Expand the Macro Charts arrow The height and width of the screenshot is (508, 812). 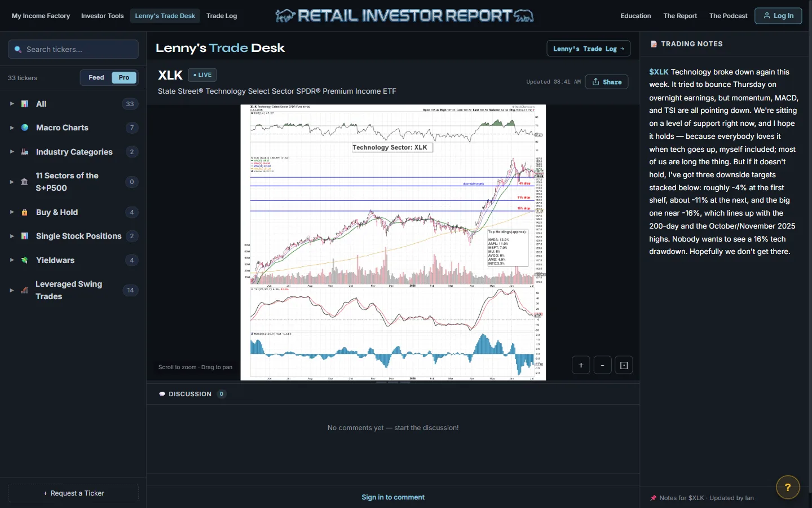[x=12, y=128]
